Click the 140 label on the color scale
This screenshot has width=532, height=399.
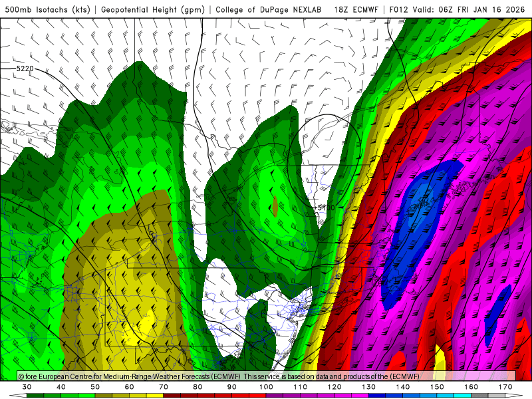[x=403, y=387]
